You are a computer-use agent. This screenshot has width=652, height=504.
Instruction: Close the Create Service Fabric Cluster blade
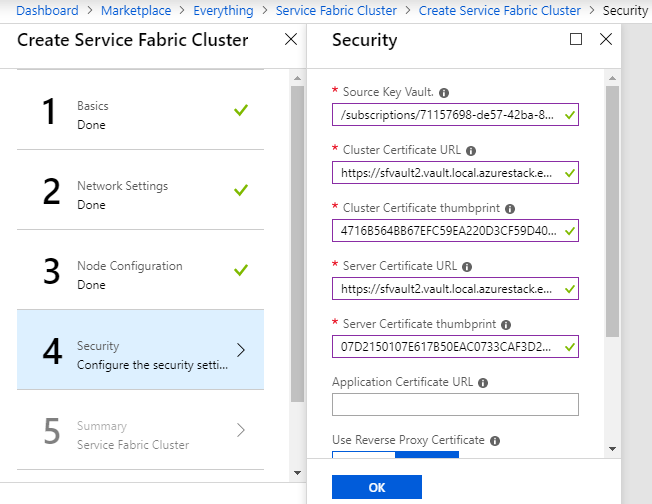click(290, 40)
